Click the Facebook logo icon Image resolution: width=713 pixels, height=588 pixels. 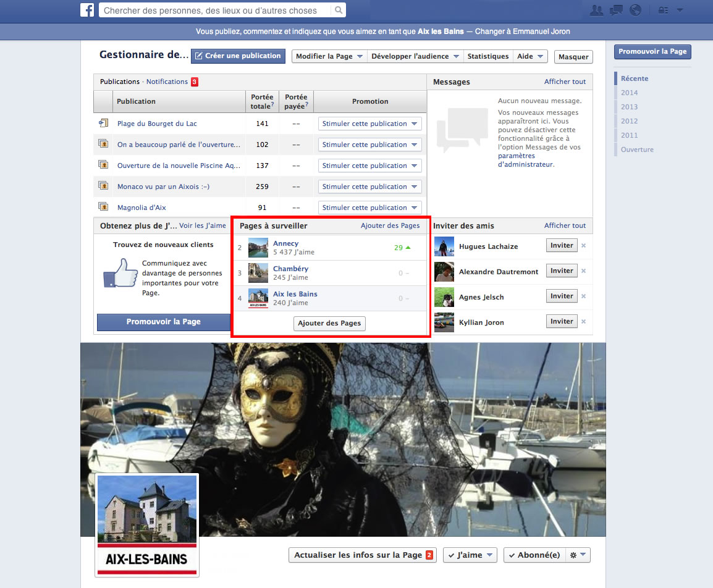coord(87,10)
